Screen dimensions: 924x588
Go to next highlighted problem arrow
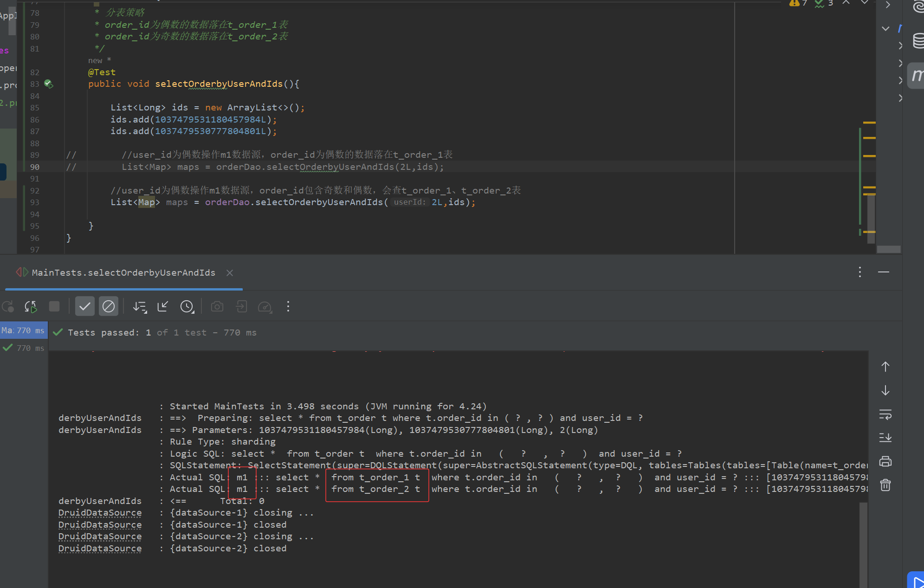[x=864, y=3]
